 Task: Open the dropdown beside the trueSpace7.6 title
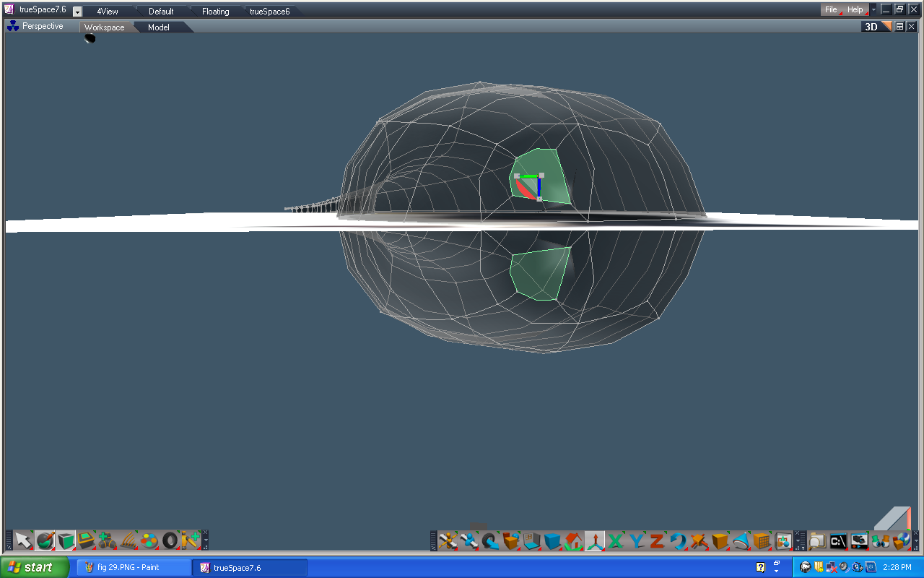point(77,11)
